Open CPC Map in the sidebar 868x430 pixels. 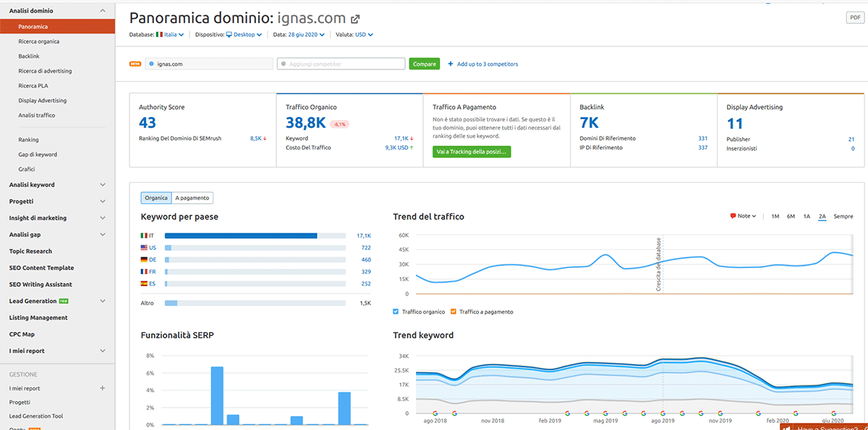pyautogui.click(x=22, y=335)
